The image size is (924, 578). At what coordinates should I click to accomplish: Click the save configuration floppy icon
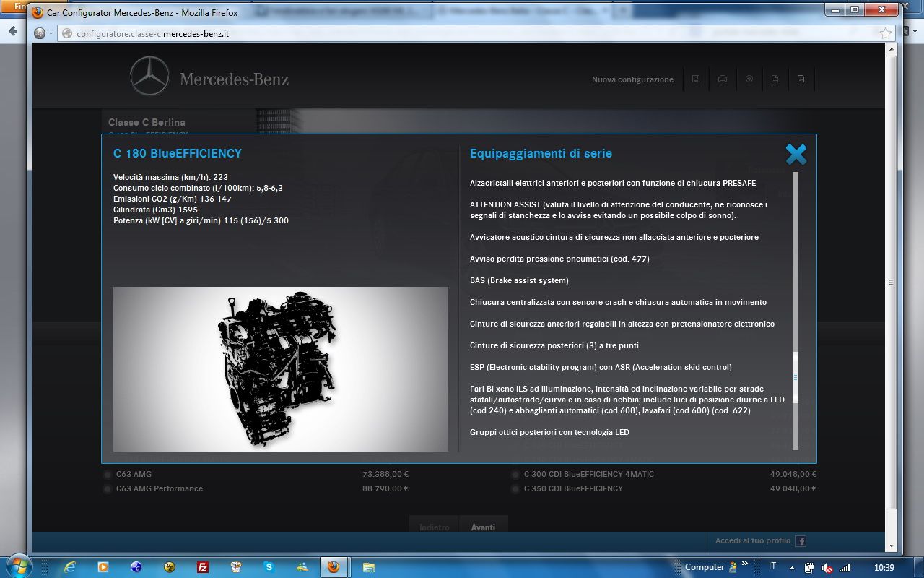(x=696, y=79)
